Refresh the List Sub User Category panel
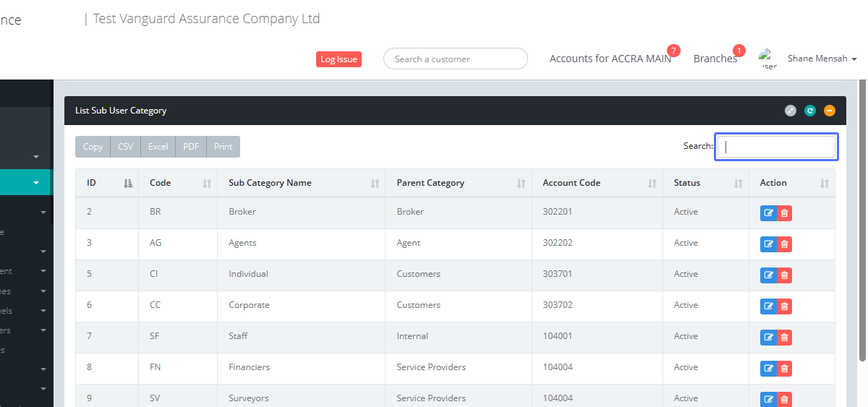The height and width of the screenshot is (407, 868). point(810,111)
